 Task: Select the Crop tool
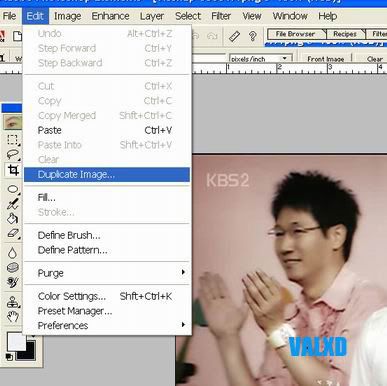click(13, 170)
